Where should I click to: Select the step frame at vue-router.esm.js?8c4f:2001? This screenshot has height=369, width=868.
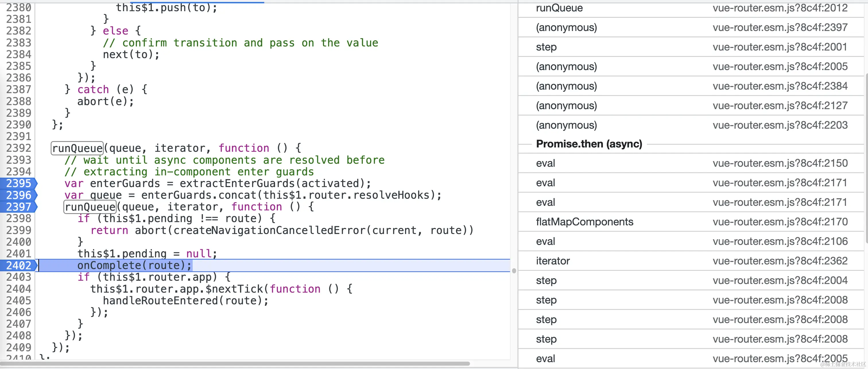[546, 47]
